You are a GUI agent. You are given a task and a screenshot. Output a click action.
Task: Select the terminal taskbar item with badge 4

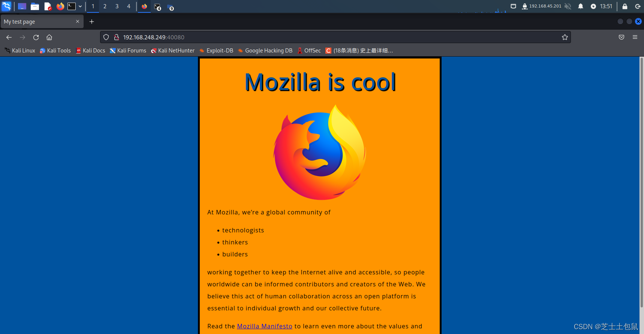157,7
